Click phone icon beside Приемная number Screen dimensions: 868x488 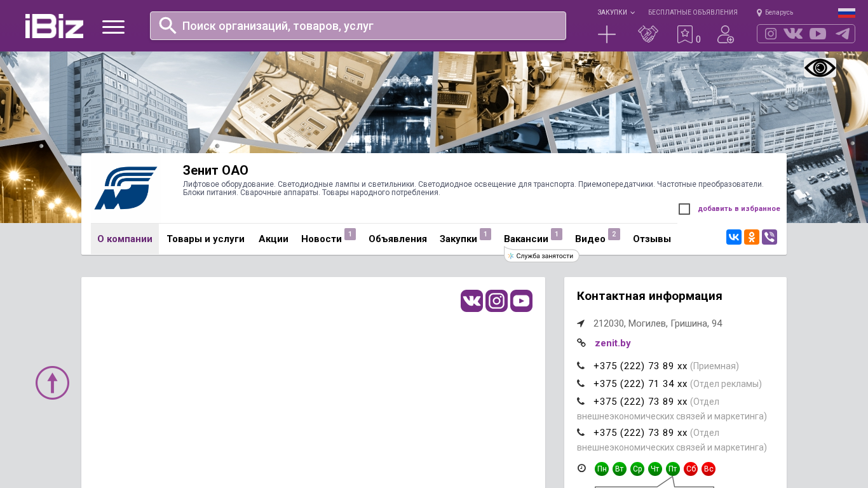581,366
